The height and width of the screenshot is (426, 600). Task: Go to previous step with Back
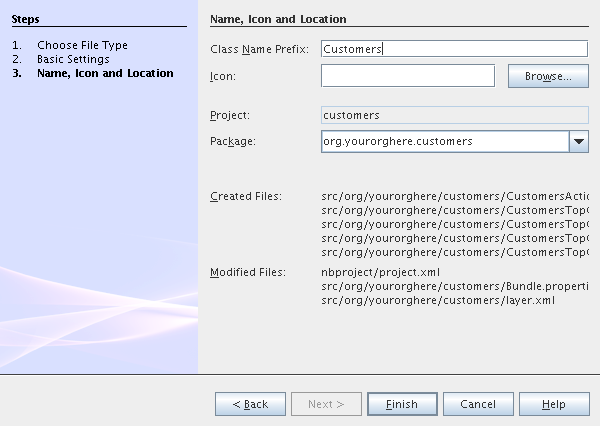click(x=250, y=404)
